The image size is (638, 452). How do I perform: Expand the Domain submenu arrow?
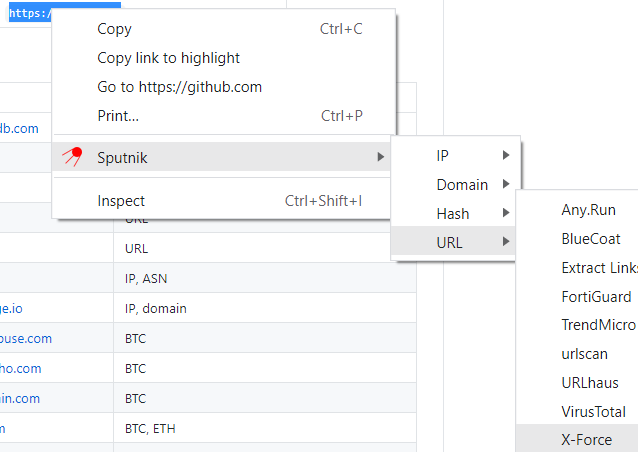pos(506,184)
